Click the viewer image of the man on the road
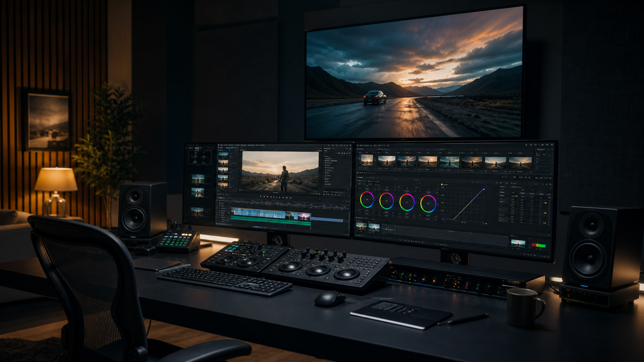The width and height of the screenshot is (644, 362). point(280,172)
